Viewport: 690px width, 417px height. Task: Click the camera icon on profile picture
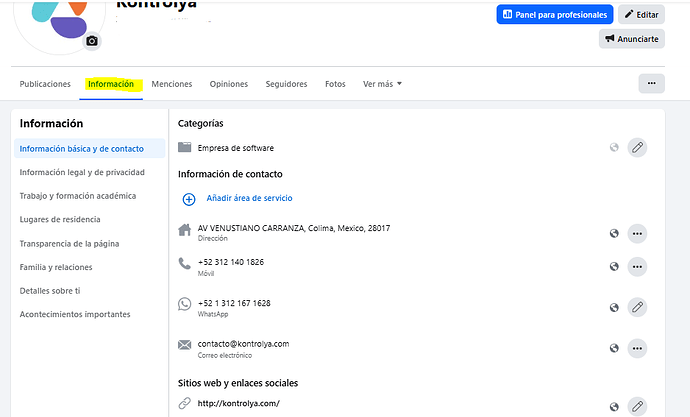pyautogui.click(x=92, y=41)
